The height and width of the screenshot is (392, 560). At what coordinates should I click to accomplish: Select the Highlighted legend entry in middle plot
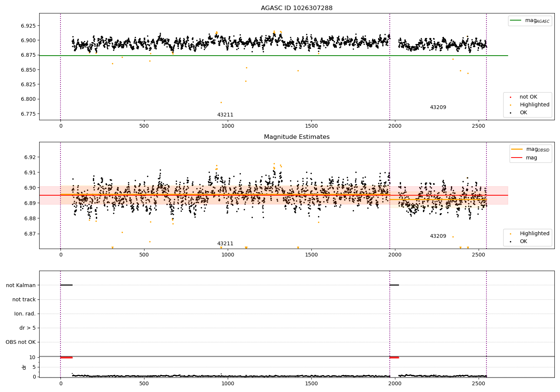(535, 234)
